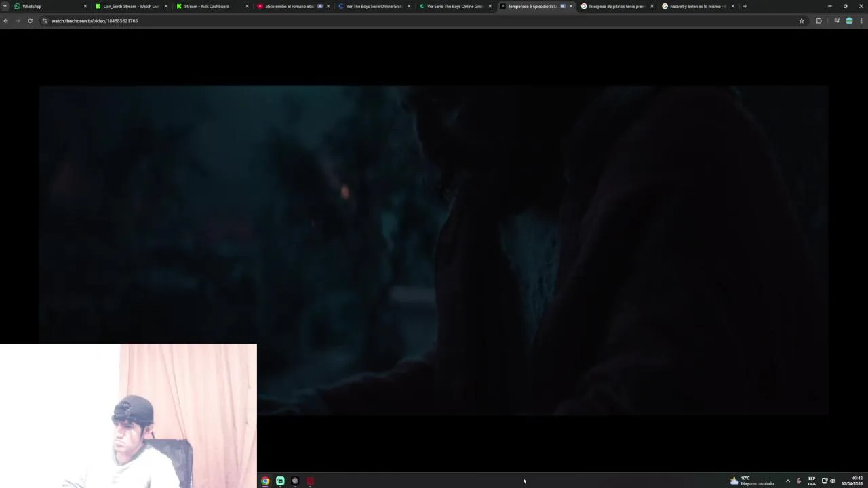
Task: Change the ESP LAA input language
Action: tap(812, 481)
